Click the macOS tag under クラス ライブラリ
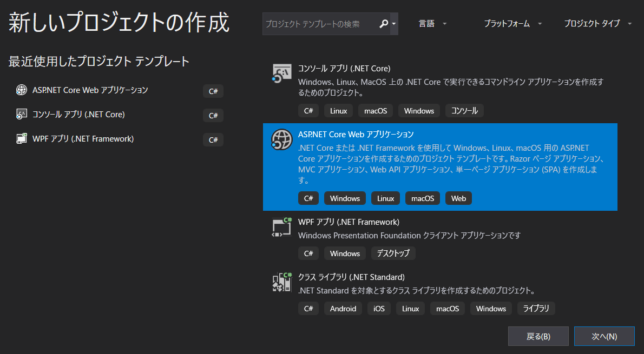This screenshot has height=354, width=644. [448, 309]
